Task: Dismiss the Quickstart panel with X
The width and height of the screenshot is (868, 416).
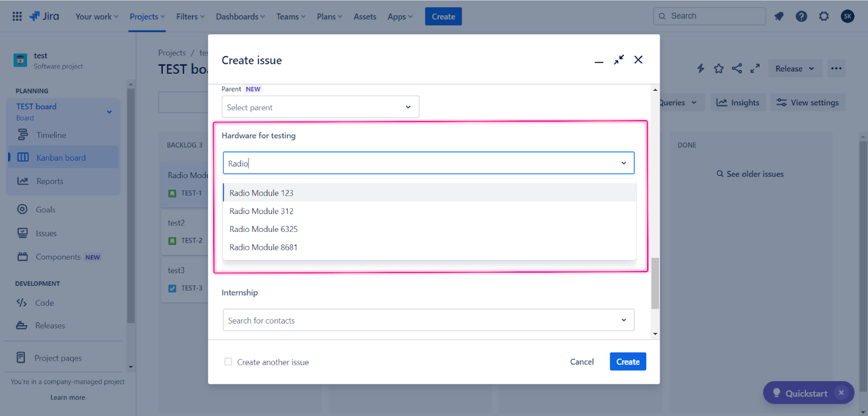Action: coord(841,393)
